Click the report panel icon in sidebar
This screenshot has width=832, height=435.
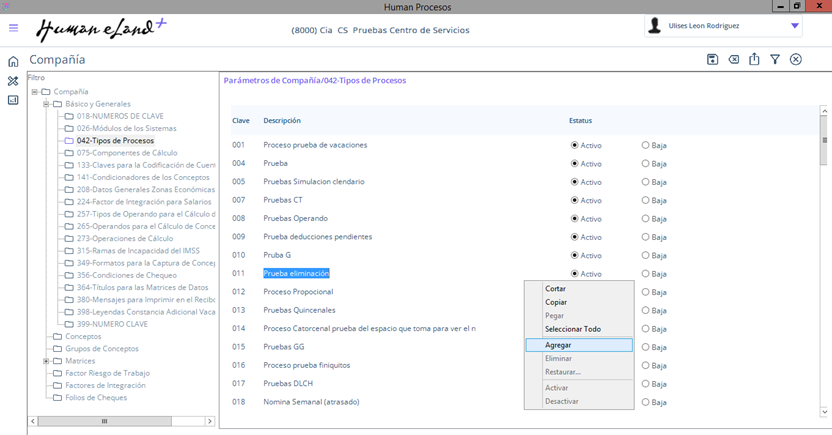click(13, 100)
